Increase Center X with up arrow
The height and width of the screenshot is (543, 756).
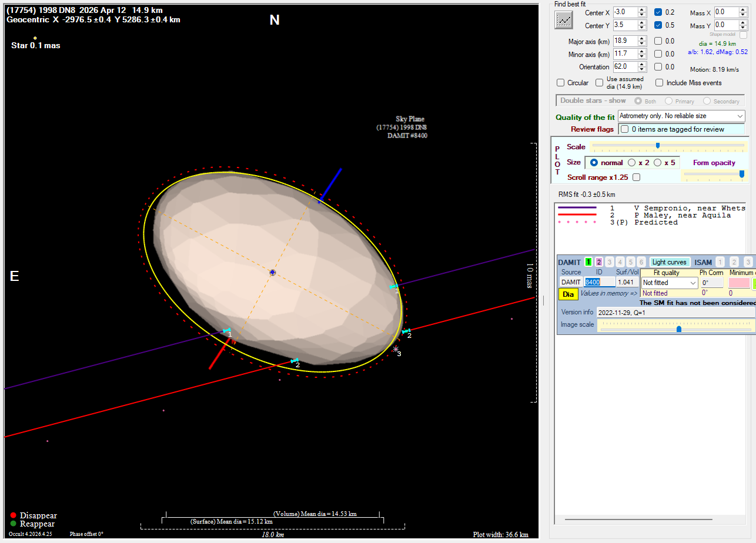(x=642, y=9)
